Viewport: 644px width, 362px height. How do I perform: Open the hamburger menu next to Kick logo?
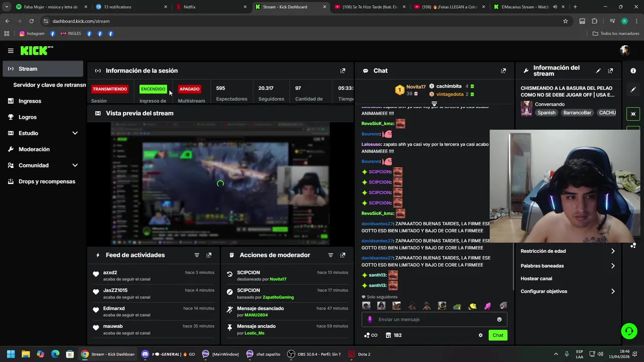click(x=11, y=50)
